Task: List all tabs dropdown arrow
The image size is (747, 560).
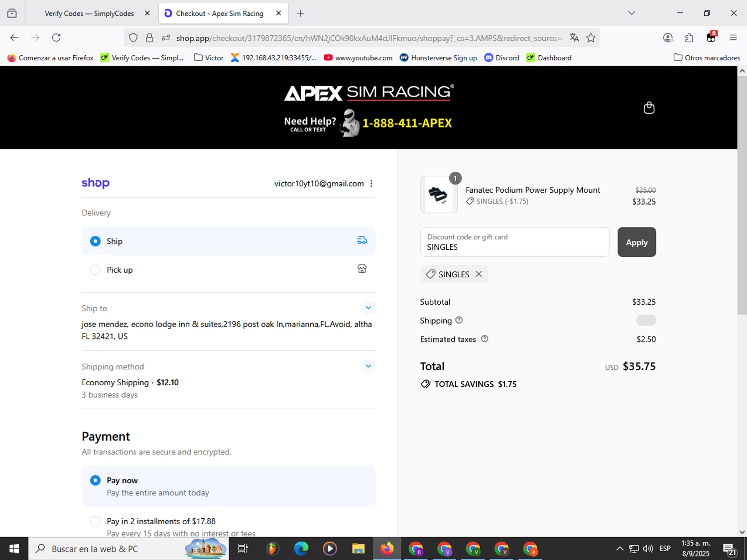Action: point(631,13)
